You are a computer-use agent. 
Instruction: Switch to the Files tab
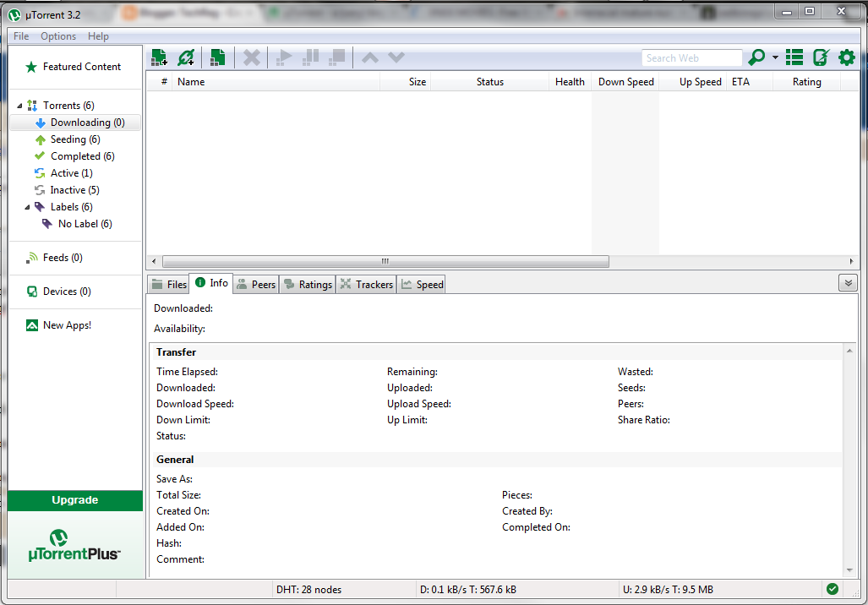[169, 285]
